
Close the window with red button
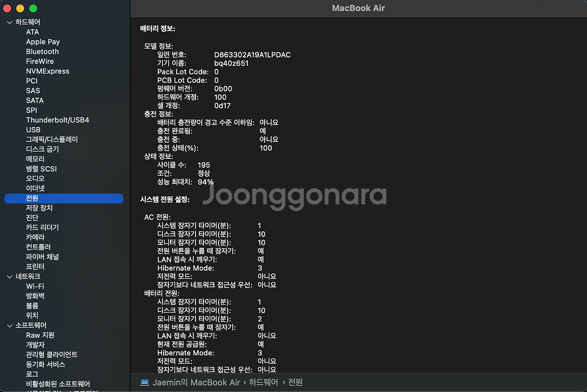[x=7, y=8]
